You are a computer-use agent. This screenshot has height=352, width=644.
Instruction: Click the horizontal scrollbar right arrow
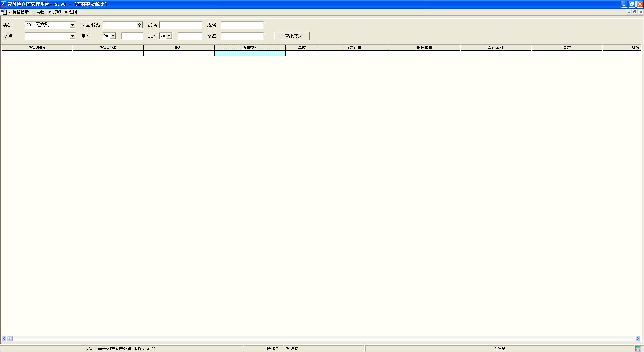(638, 339)
